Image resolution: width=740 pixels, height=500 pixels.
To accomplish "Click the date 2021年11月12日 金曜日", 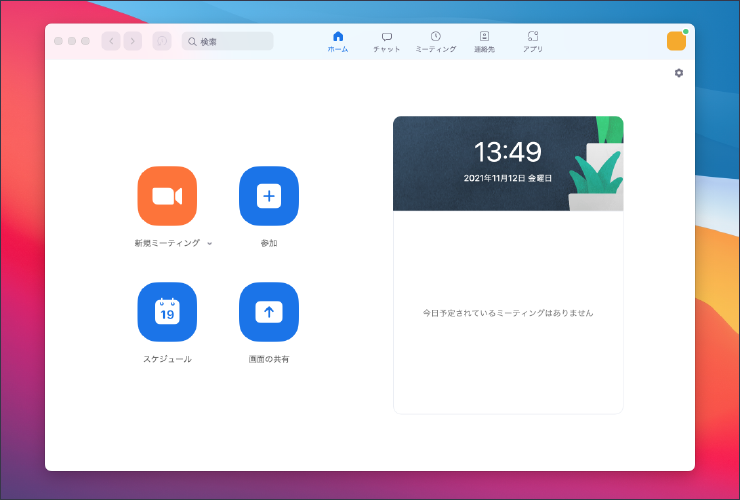I will tap(508, 178).
